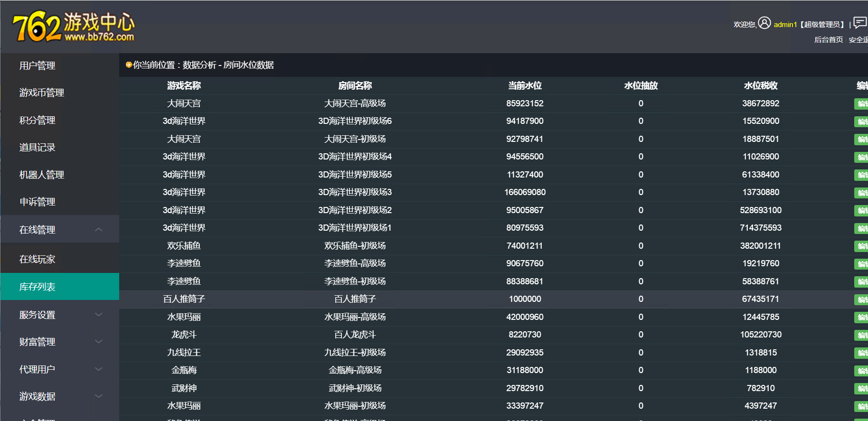The width and height of the screenshot is (868, 421).
Task: Collapse the 在线管理 sidebar section
Action: [x=98, y=230]
